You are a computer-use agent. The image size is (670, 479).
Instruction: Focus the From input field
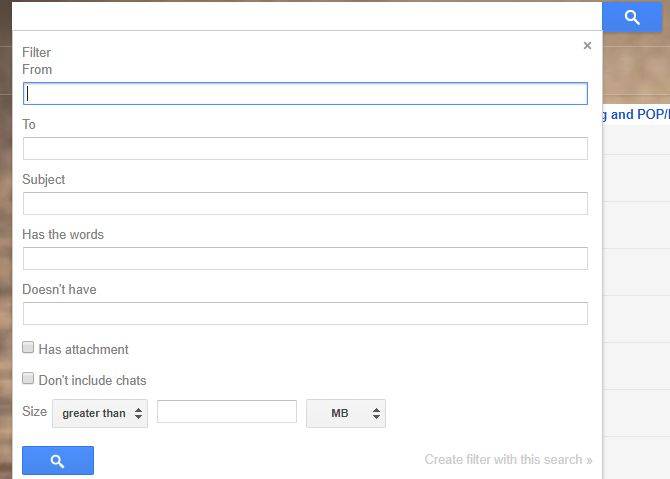(305, 94)
